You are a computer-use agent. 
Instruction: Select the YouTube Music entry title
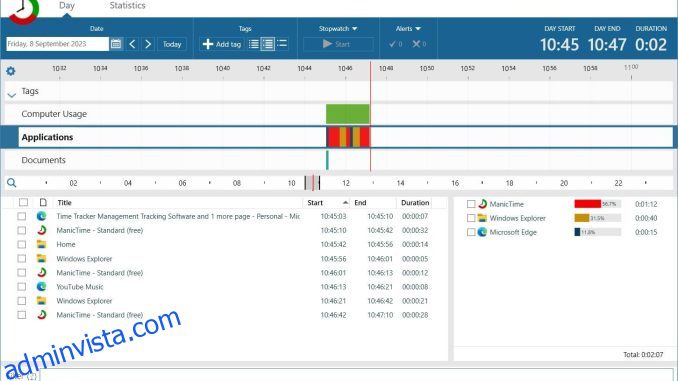click(80, 287)
